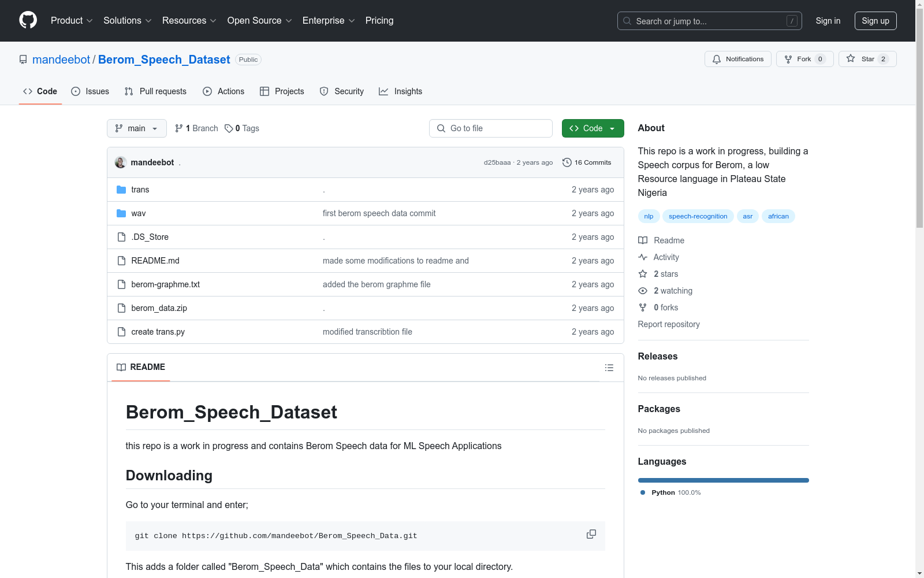Click the Go to file input
924x578 pixels.
click(491, 128)
